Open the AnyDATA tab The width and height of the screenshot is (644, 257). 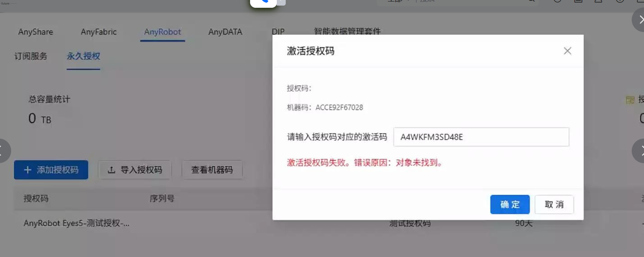225,32
